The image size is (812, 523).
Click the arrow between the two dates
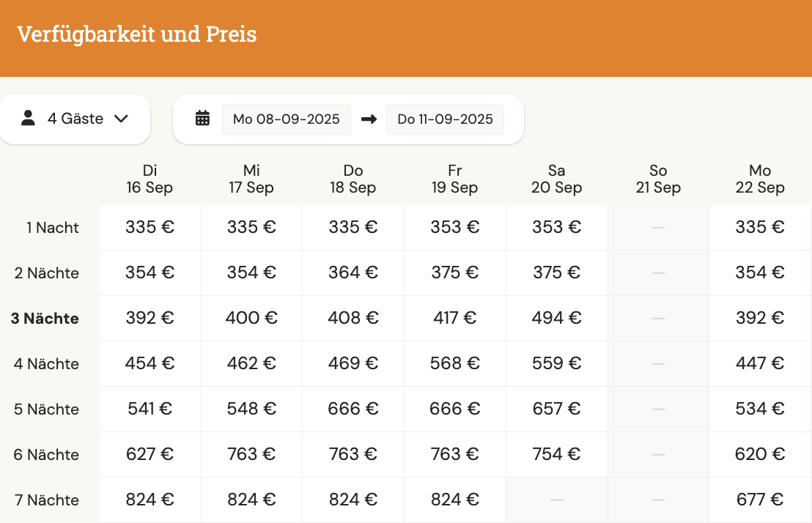(x=369, y=119)
